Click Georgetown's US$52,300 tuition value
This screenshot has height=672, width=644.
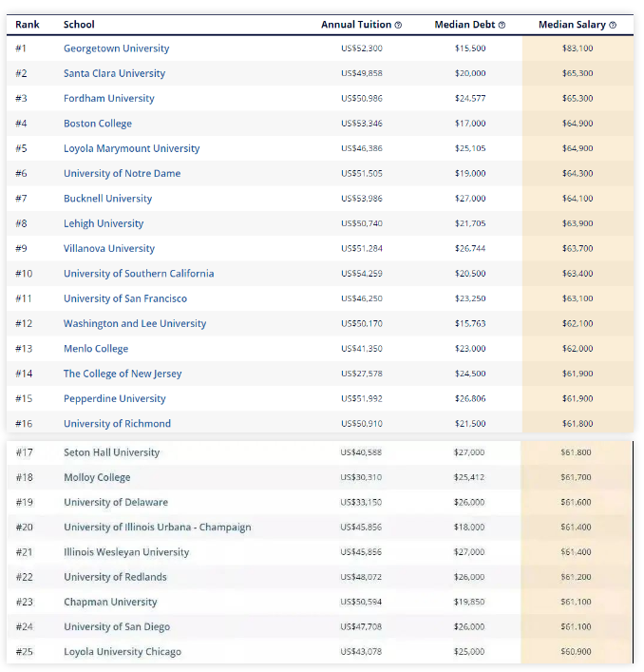[x=362, y=48]
